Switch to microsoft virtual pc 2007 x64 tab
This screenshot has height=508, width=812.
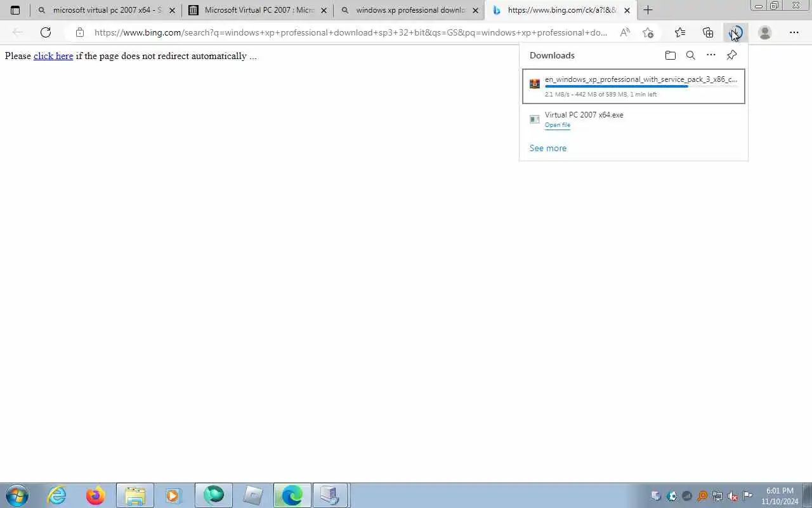pyautogui.click(x=105, y=10)
